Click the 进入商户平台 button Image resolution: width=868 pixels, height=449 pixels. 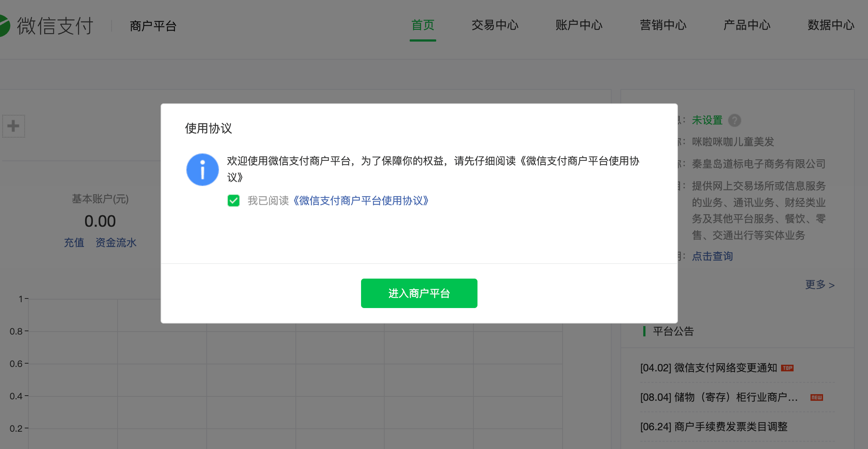pos(419,293)
